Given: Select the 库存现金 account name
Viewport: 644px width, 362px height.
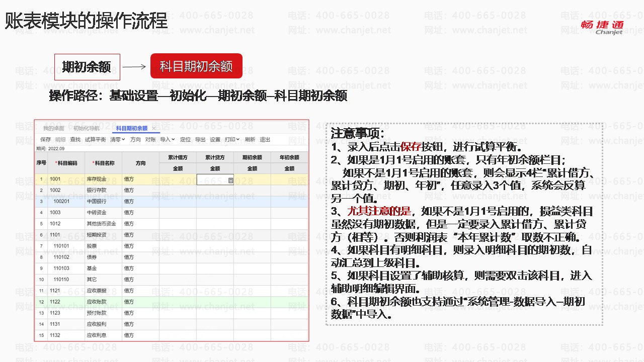Looking at the screenshot, I should coord(96,179).
